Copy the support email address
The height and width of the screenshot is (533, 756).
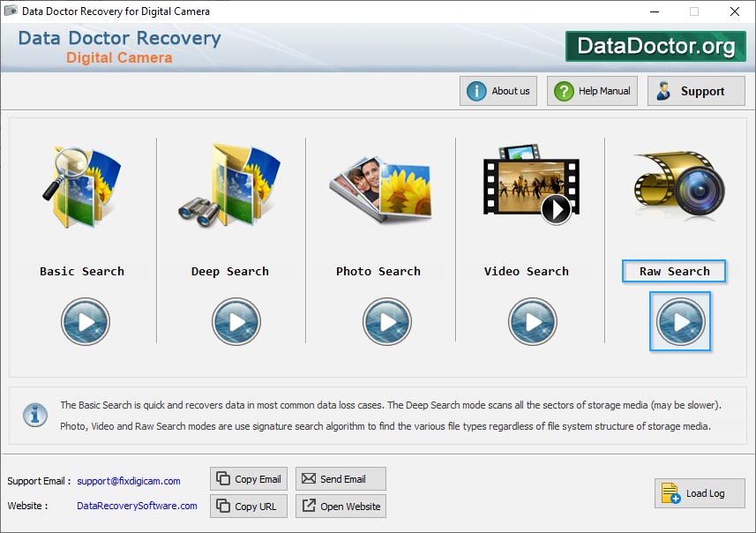coord(249,479)
